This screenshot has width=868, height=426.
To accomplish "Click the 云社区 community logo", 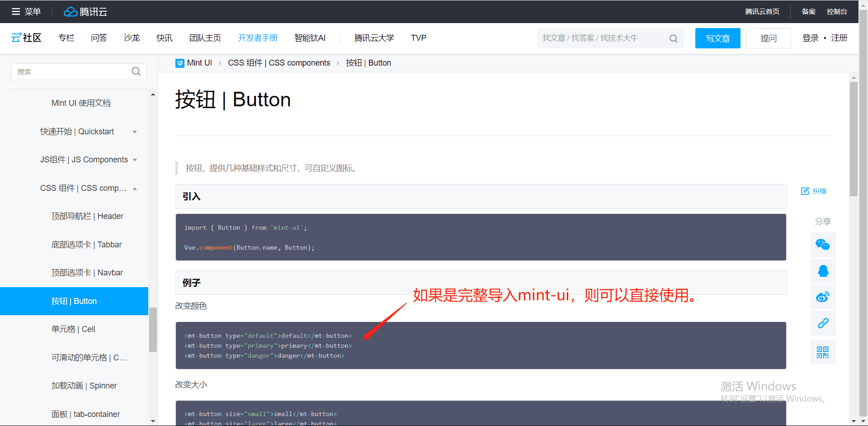I will coord(26,38).
